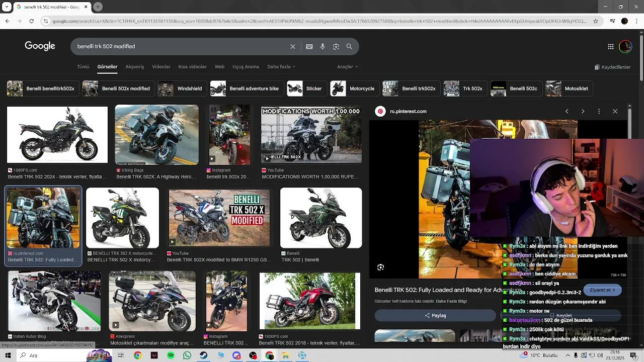Search by image with the Lens camera icon
This screenshot has height=362, width=644.
[x=336, y=46]
